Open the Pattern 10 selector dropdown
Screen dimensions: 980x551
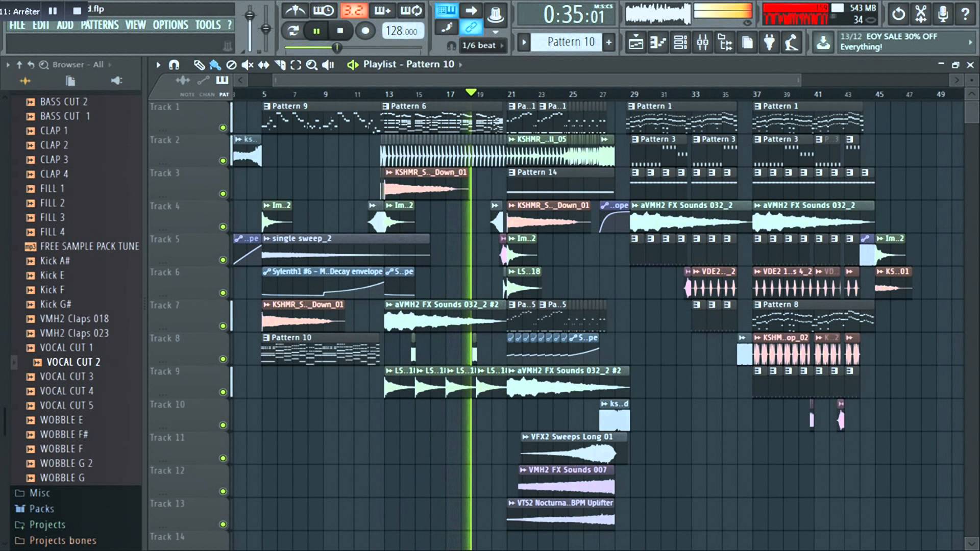coord(571,42)
